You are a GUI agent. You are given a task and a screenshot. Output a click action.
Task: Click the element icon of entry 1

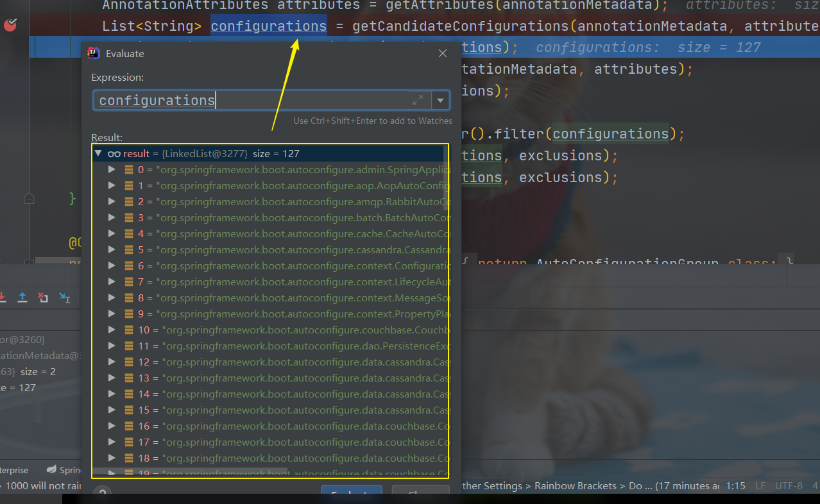(129, 186)
